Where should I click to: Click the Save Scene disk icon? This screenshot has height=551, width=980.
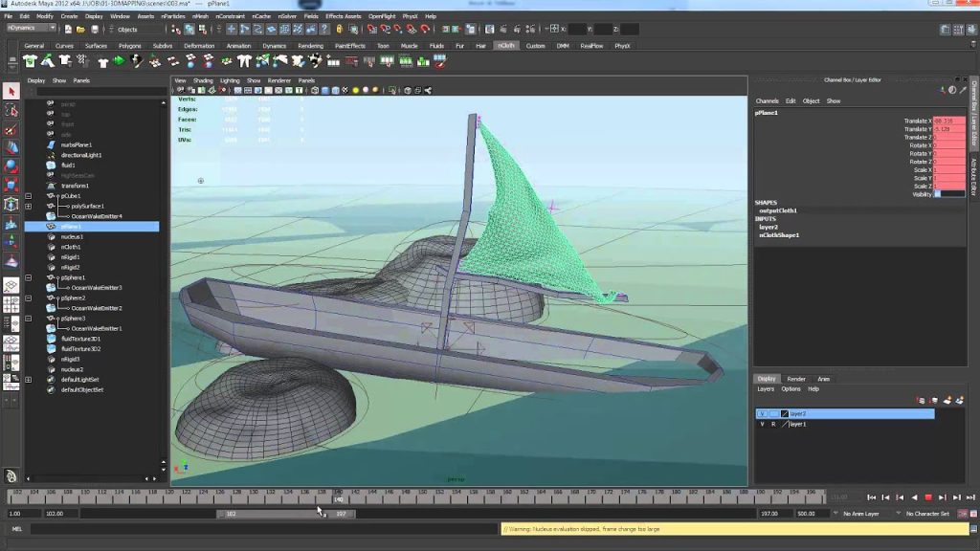tap(95, 30)
